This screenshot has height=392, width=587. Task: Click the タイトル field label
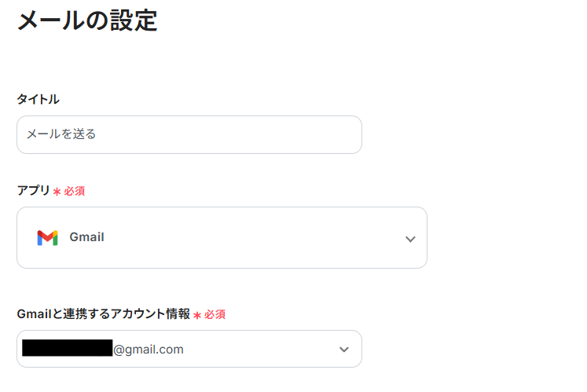tap(38, 99)
